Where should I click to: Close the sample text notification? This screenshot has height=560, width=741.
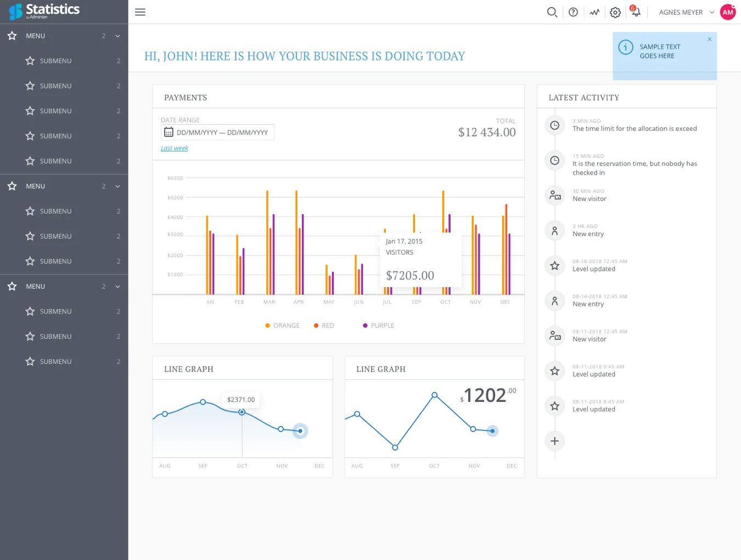(710, 39)
